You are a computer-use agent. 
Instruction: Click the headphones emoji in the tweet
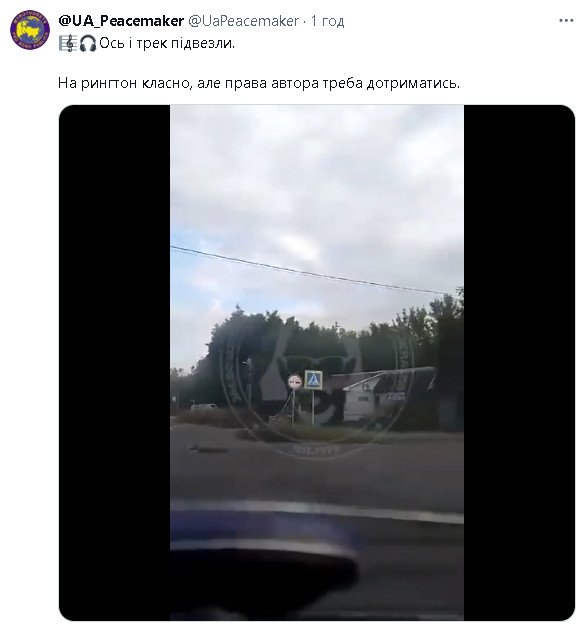(87, 43)
